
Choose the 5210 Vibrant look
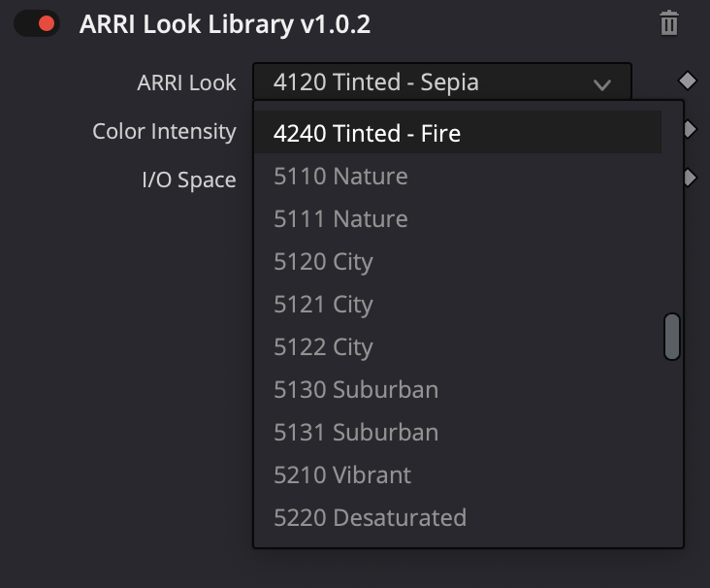(458, 474)
